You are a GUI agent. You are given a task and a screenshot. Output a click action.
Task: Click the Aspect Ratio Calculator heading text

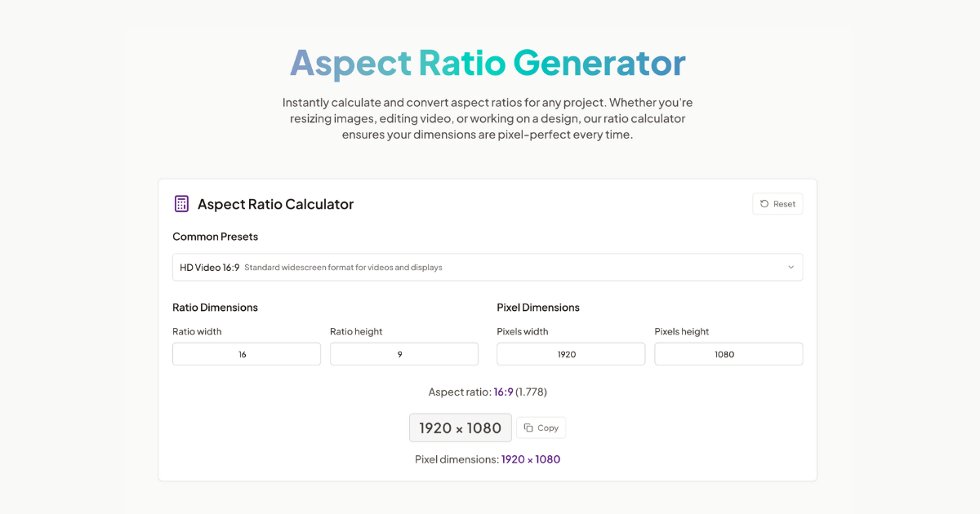(275, 204)
